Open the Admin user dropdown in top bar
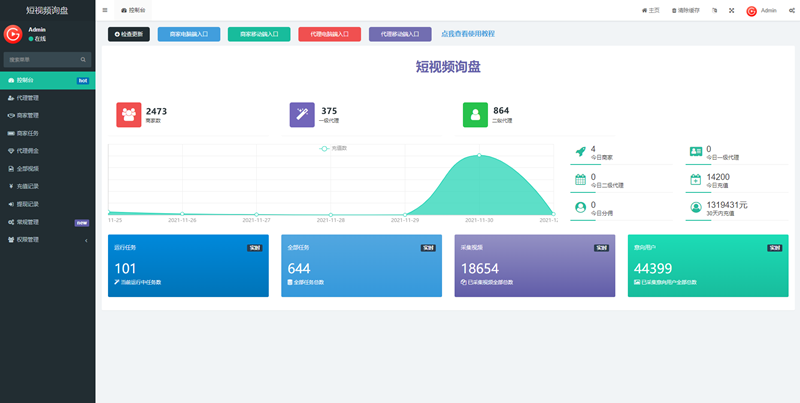 (x=761, y=10)
